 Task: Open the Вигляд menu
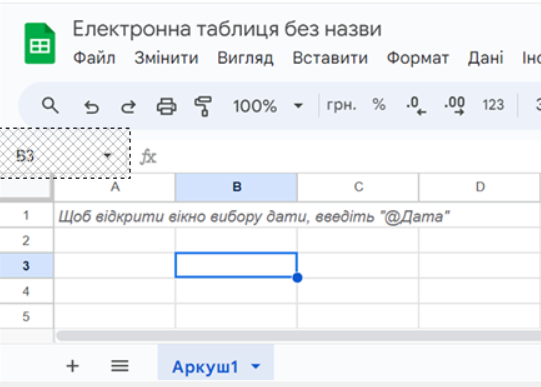coord(245,58)
